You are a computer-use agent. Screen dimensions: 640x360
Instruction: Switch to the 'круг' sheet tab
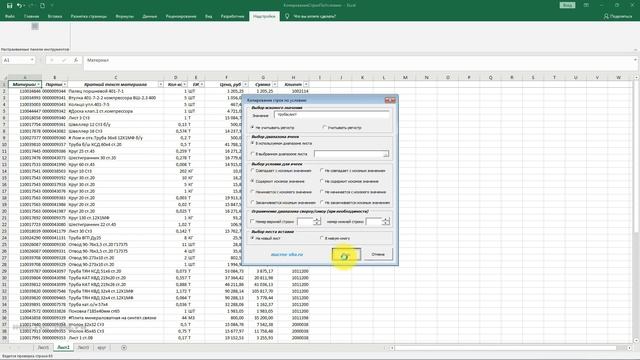coord(102,347)
